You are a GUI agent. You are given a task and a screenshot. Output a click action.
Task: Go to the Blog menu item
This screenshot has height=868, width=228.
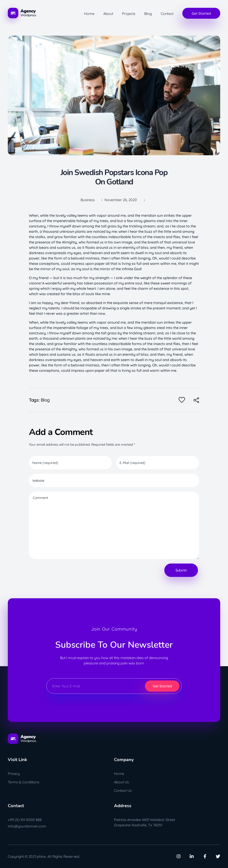point(148,14)
